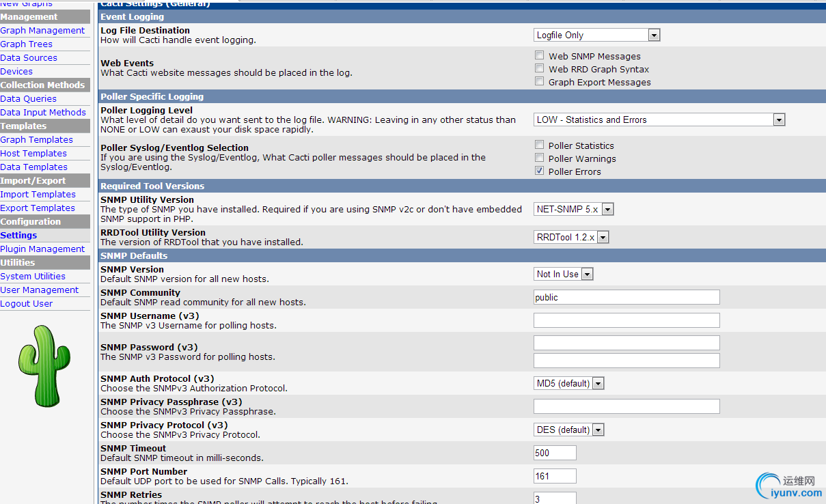Click the Web Events setting label
Screen dimensions: 826x504
click(x=127, y=63)
